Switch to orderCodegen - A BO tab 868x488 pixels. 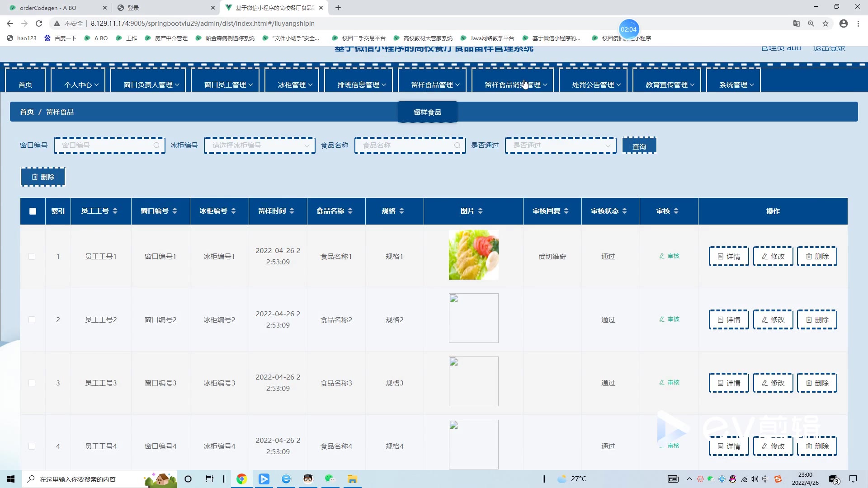53,8
